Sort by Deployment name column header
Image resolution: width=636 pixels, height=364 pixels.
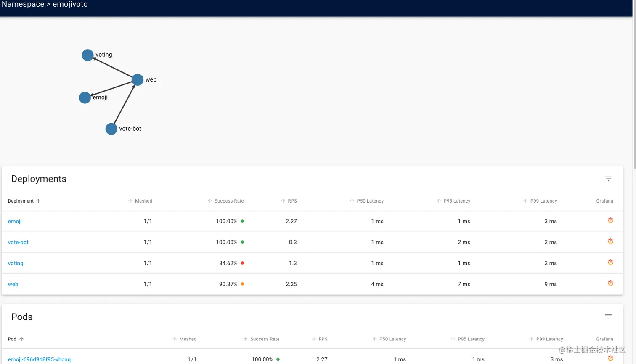(24, 201)
